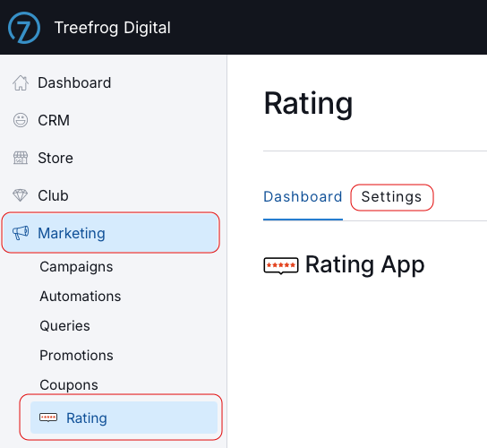Click the house icon beside Dashboard
487x448 pixels.
[x=21, y=83]
